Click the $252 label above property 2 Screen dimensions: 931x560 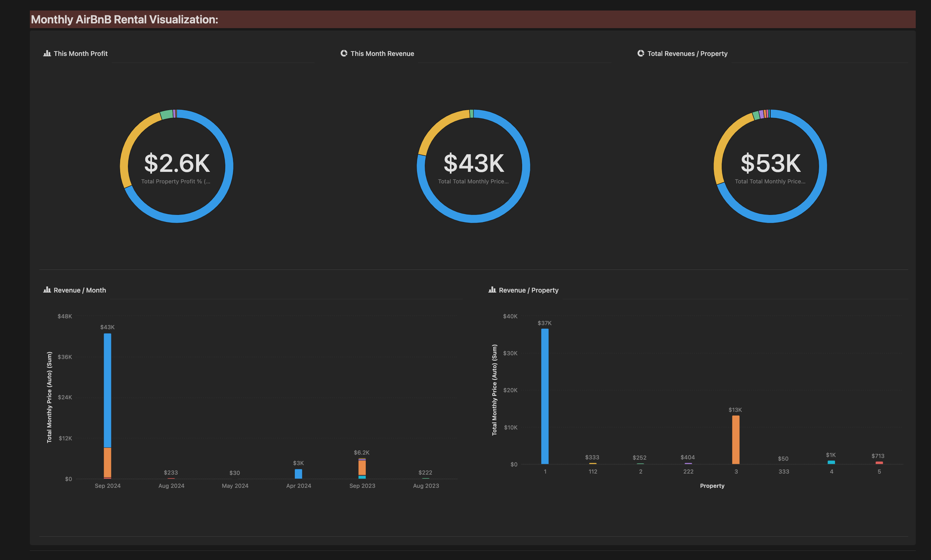tap(640, 458)
